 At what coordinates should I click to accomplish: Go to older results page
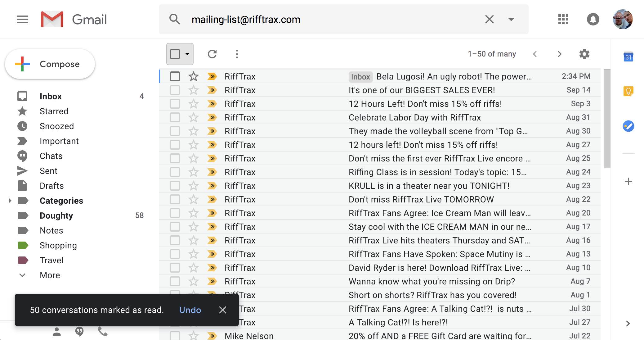coord(560,54)
